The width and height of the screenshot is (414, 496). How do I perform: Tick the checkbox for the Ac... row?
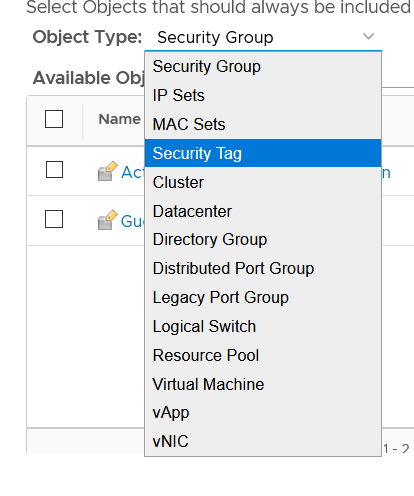[x=54, y=170]
